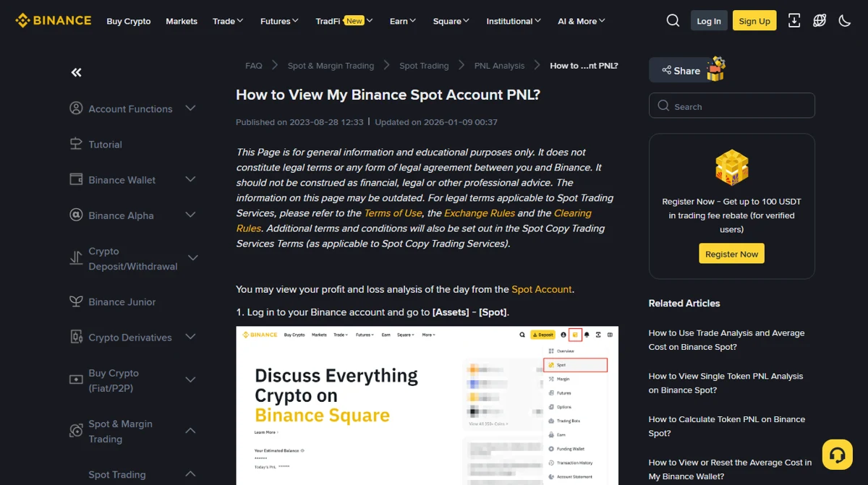Click the Spot & Margin Trading icon

pos(76,431)
